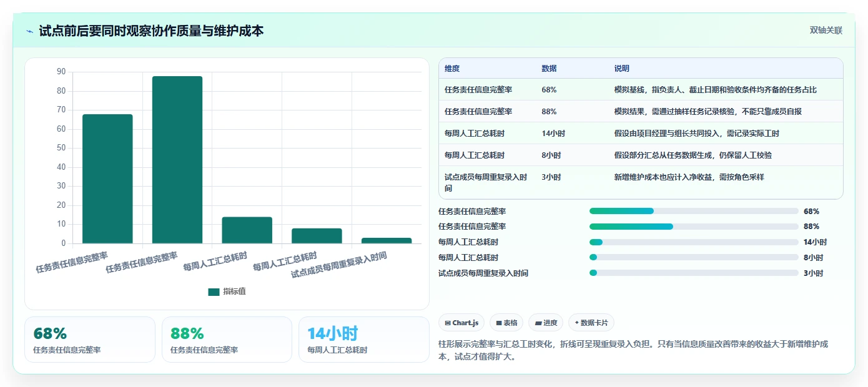Click the icon in the 表格 tag
The image size is (868, 387).
pyautogui.click(x=499, y=323)
